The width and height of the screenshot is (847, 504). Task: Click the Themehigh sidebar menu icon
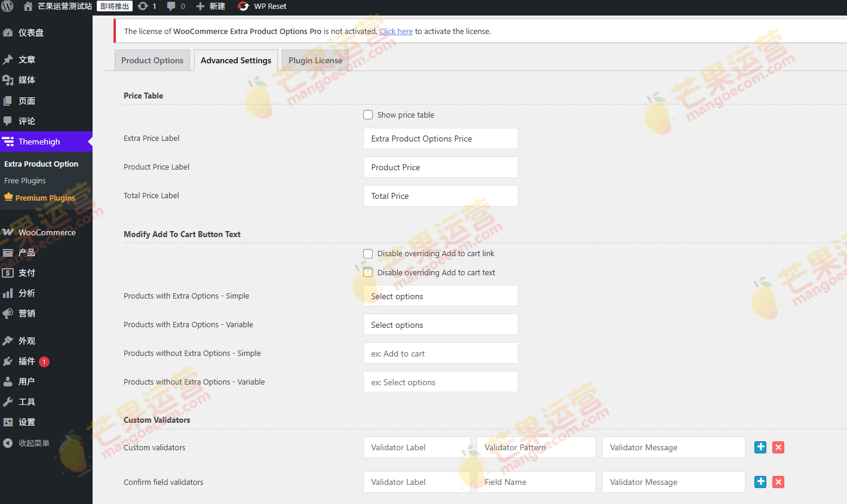pyautogui.click(x=8, y=142)
